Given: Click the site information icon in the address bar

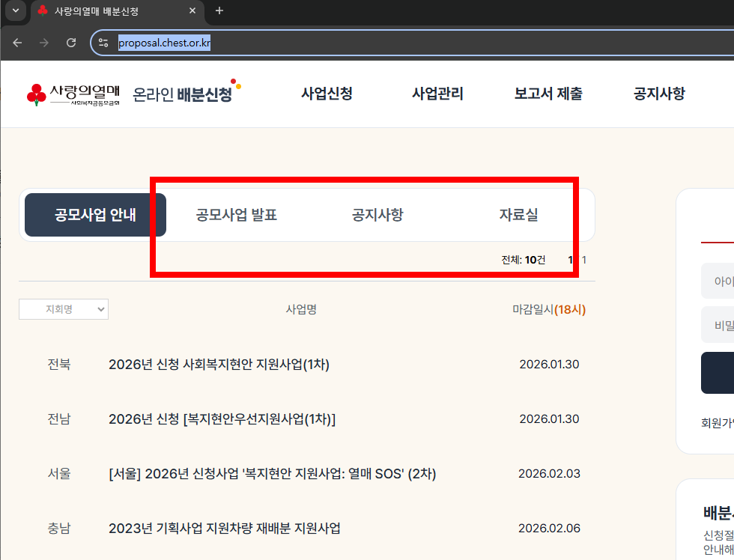Looking at the screenshot, I should (x=103, y=43).
